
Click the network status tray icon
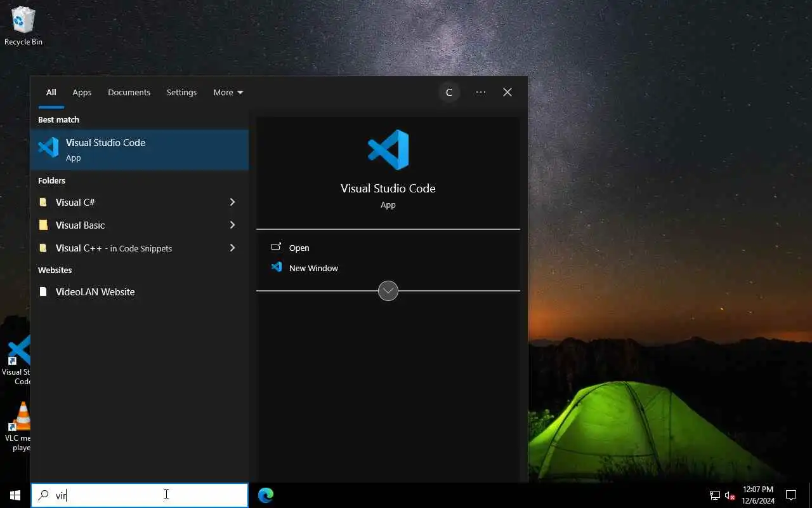[x=714, y=495]
